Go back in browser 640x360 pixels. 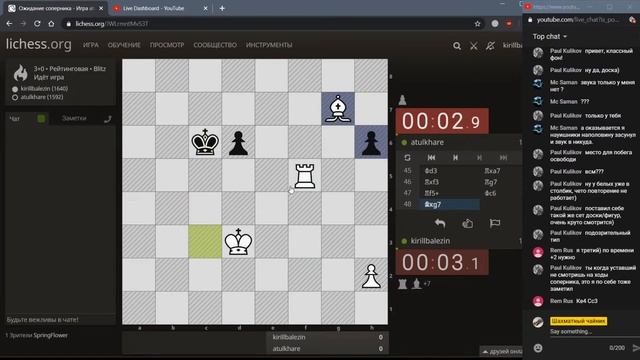[9, 24]
